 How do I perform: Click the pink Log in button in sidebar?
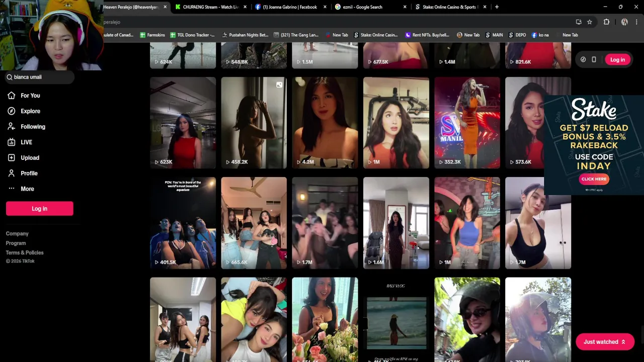(39, 209)
